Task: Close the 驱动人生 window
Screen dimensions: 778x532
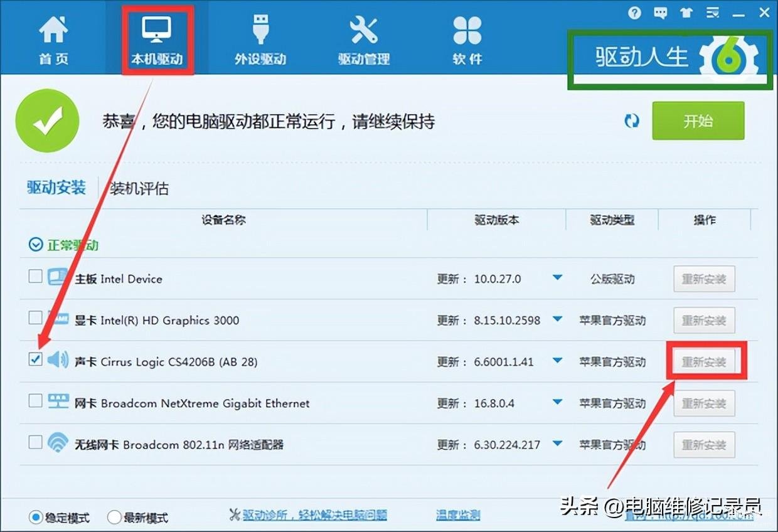Action: (x=764, y=13)
